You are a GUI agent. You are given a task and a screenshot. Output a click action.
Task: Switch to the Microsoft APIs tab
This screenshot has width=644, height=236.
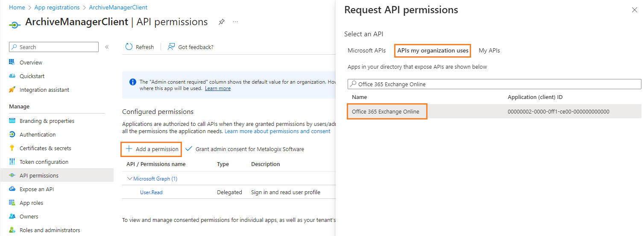[x=366, y=50]
